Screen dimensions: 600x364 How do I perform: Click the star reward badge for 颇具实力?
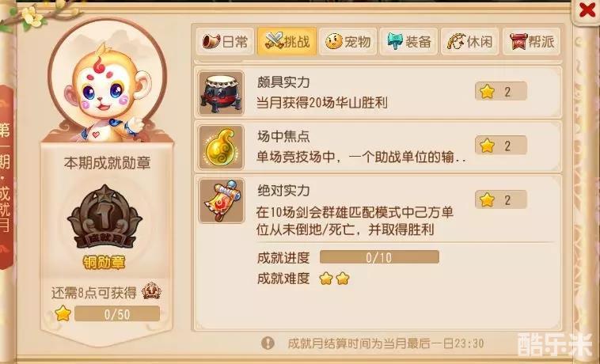click(x=501, y=92)
